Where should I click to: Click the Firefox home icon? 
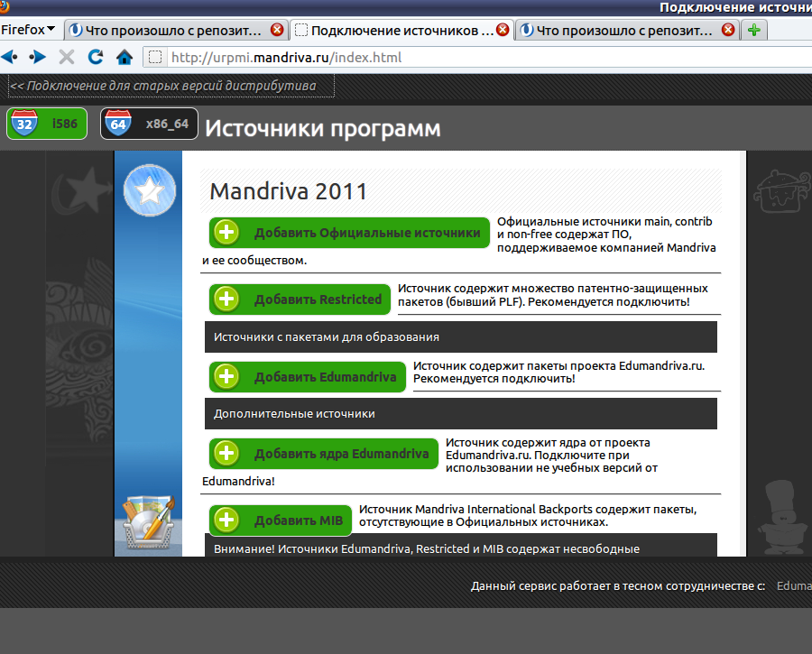click(125, 57)
